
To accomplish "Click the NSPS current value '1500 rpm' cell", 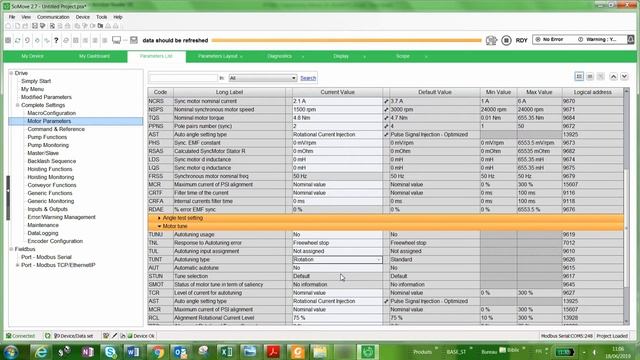I will (x=337, y=110).
